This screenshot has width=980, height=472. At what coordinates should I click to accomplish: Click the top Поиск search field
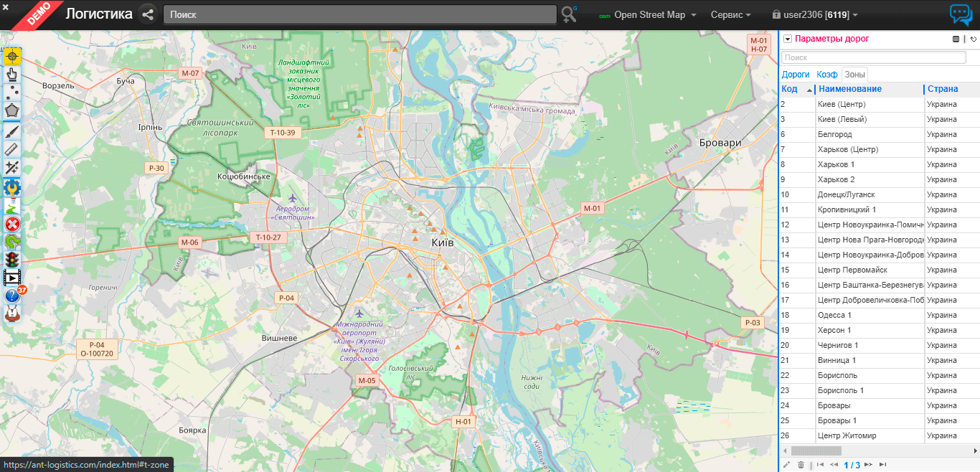359,14
